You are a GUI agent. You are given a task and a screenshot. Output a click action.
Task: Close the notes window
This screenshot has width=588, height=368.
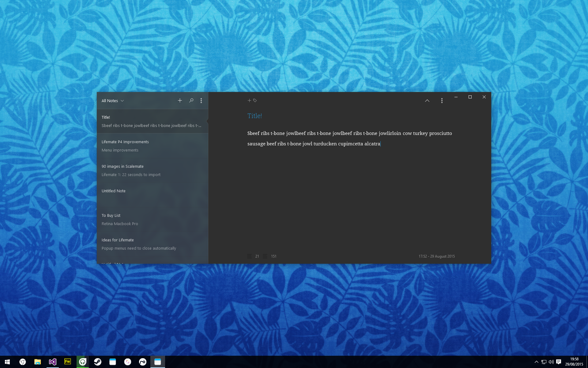click(x=484, y=97)
